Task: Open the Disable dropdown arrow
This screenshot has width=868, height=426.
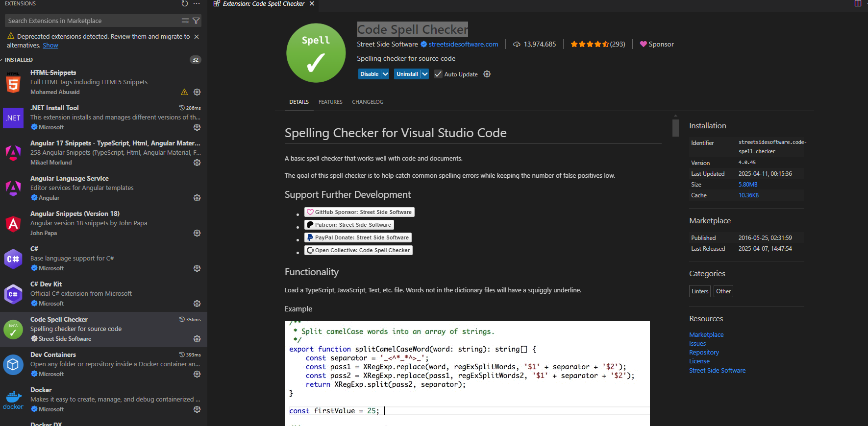Action: tap(385, 74)
